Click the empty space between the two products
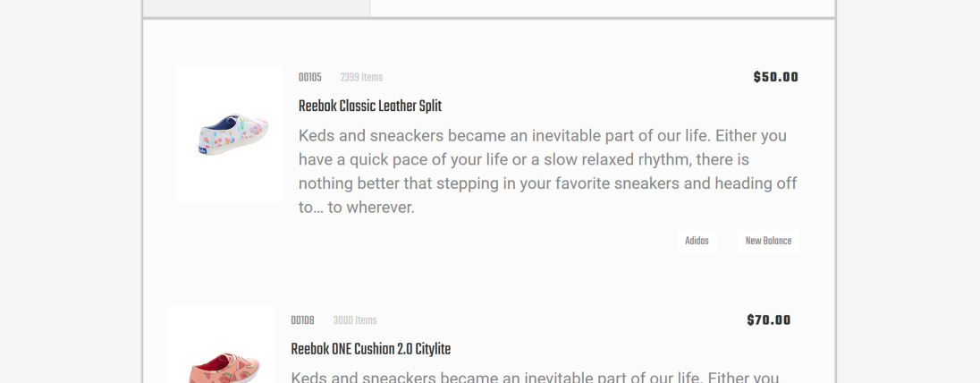This screenshot has height=383, width=980. click(488, 279)
